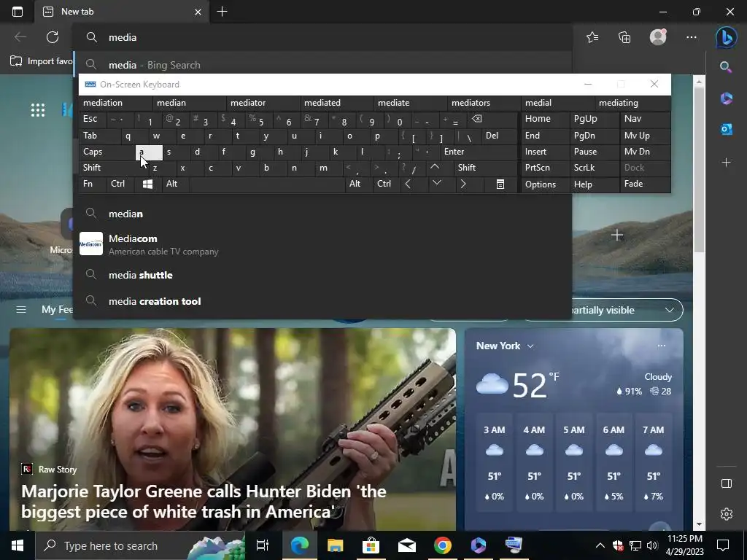The height and width of the screenshot is (560, 747).
Task: Click the address bar containing 'media'
Action: point(323,37)
